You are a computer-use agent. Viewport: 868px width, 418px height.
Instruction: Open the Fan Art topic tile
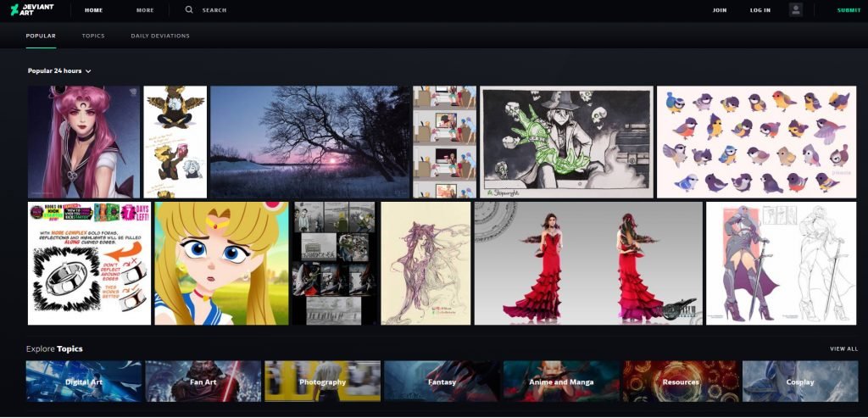pos(203,382)
